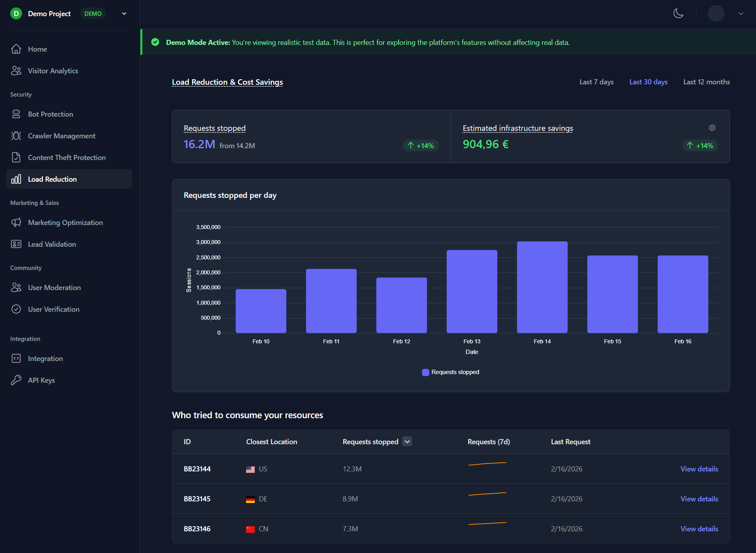
Task: Expand the Demo Project switcher dropdown
Action: (124, 13)
